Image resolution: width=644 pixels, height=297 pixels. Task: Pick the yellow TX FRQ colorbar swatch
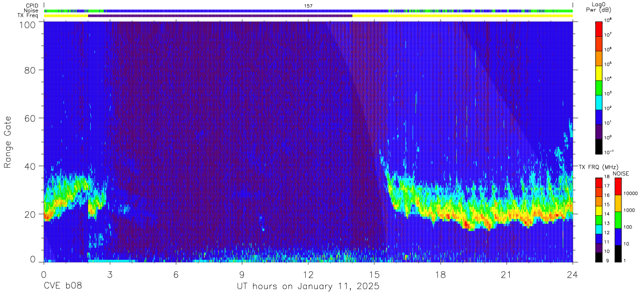tap(599, 211)
